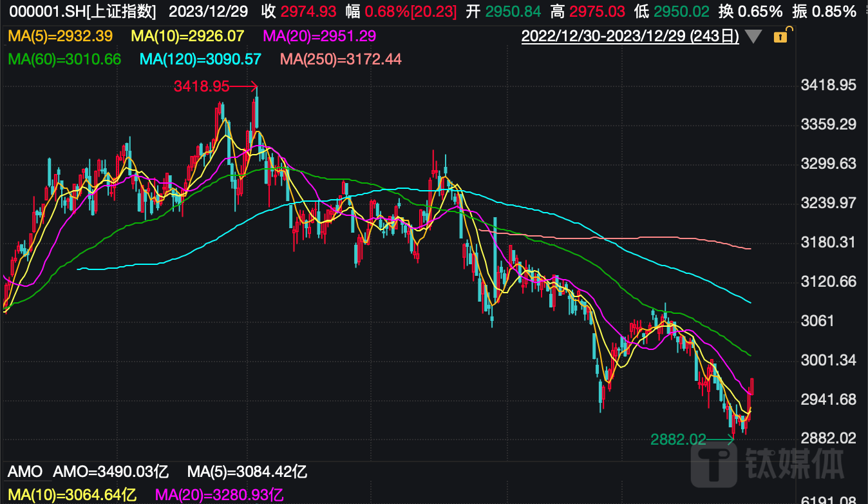
Task: Open the 2022/12/30-2023/12/29 date range selector
Action: tap(630, 37)
